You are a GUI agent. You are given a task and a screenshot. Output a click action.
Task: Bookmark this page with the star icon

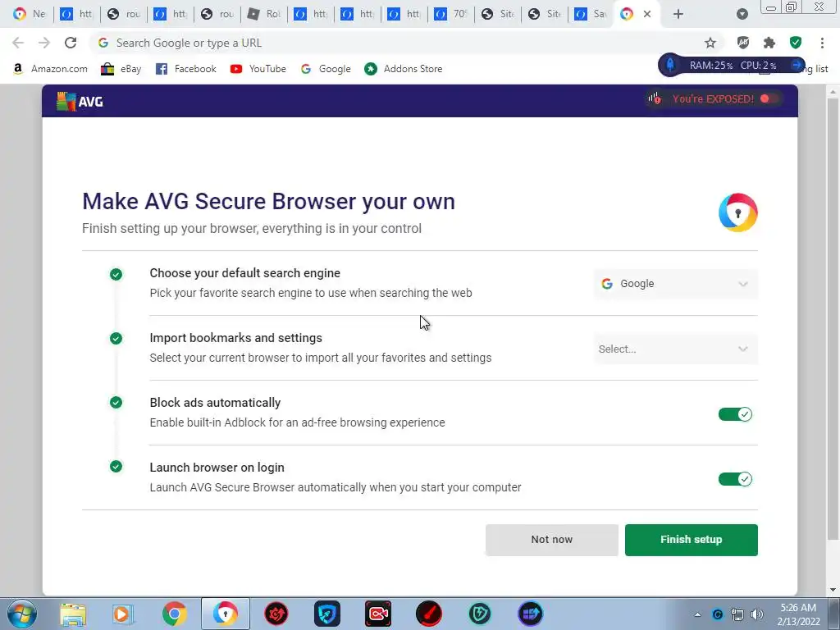[x=710, y=43]
